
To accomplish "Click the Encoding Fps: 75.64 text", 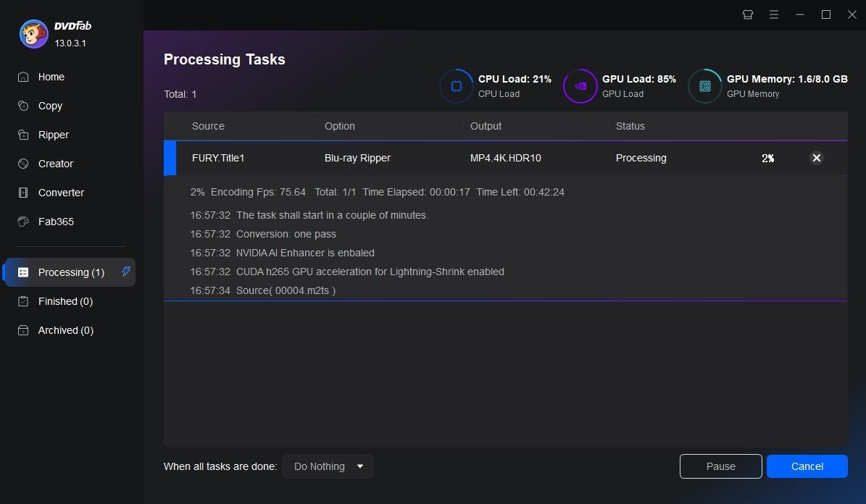I will point(258,192).
